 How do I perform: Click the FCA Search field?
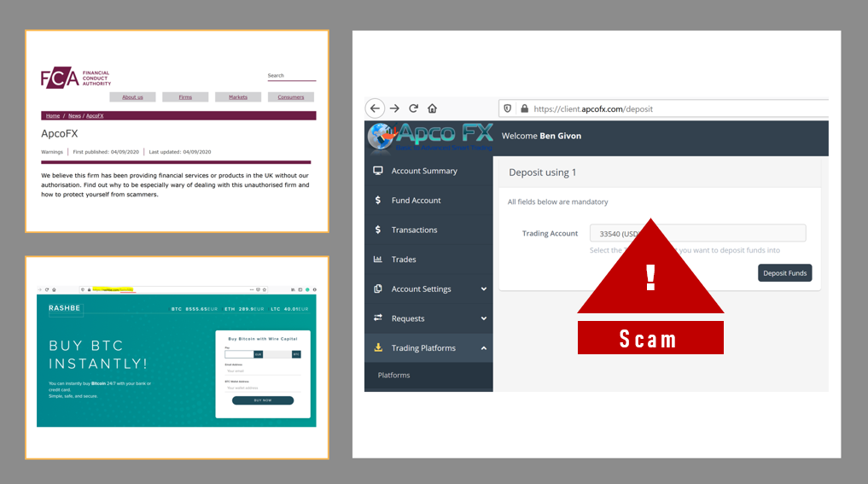click(292, 76)
